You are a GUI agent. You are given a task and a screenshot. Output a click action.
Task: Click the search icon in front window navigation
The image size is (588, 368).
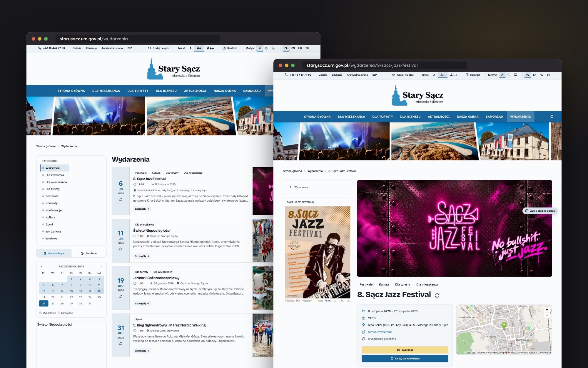[552, 117]
